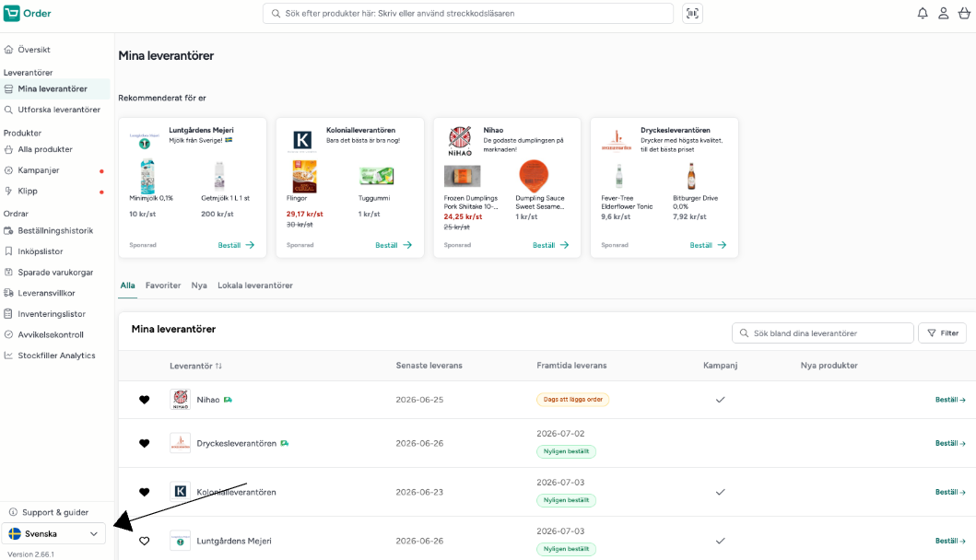976x560 pixels.
Task: Open the shopping basket icon
Action: click(963, 13)
